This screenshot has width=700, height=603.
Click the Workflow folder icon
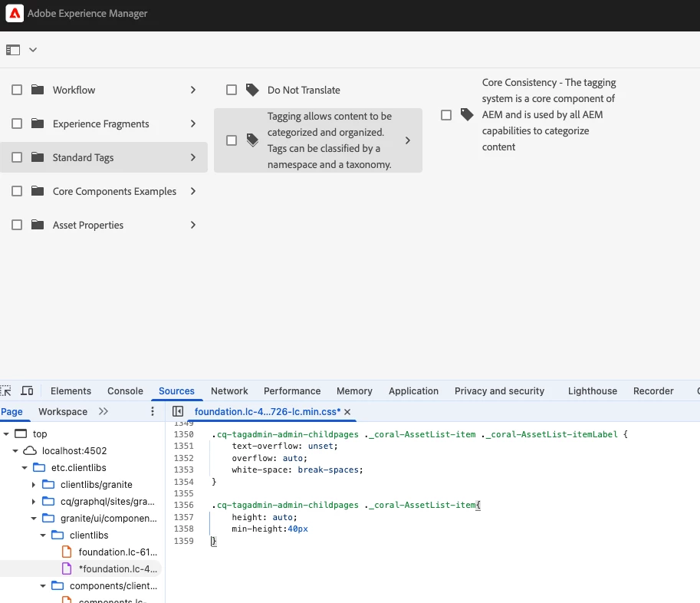pyautogui.click(x=38, y=90)
